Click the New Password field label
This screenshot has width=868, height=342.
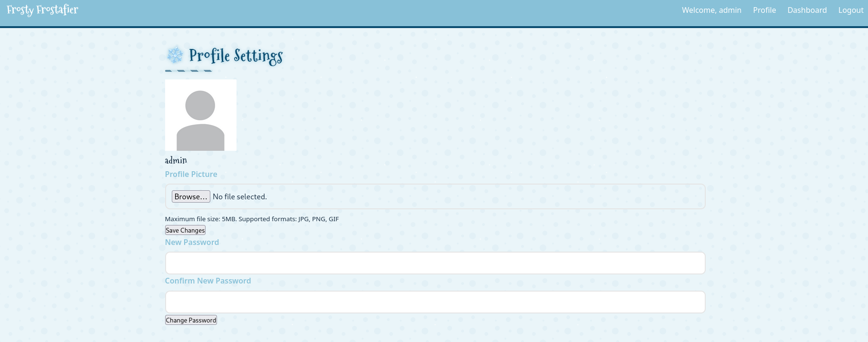(192, 242)
